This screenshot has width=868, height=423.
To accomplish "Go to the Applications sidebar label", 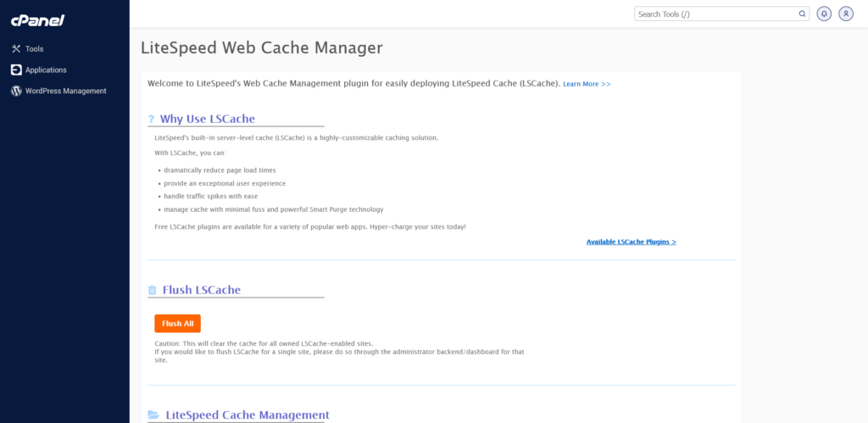I will pos(46,70).
